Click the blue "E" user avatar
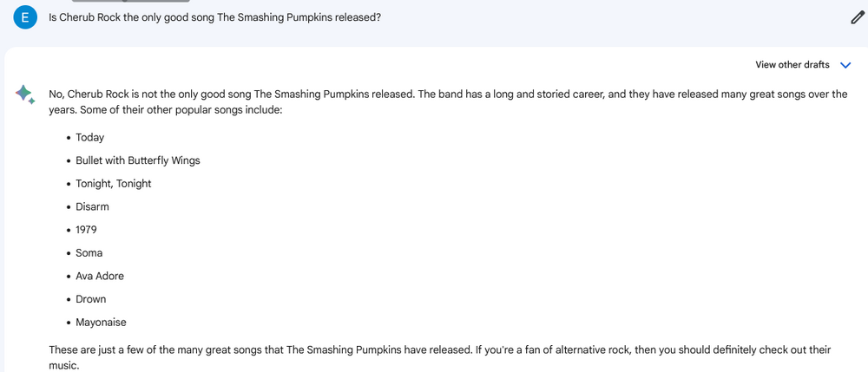This screenshot has width=868, height=372. pyautogui.click(x=25, y=17)
